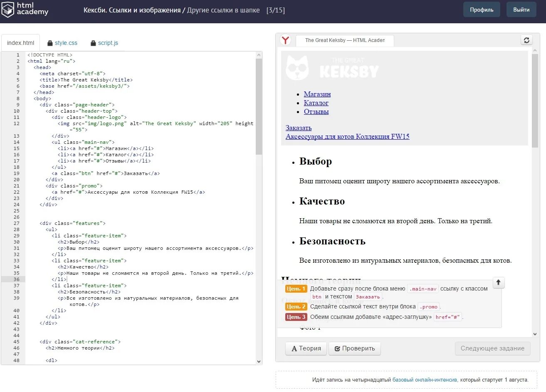
Task: Click the Качество heading in preview
Action: 322,201
